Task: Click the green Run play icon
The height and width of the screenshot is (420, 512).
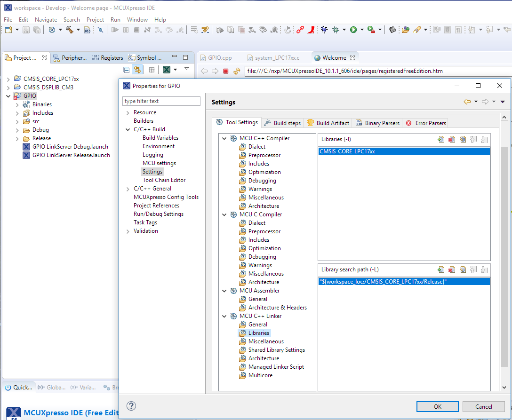Action: click(x=353, y=30)
